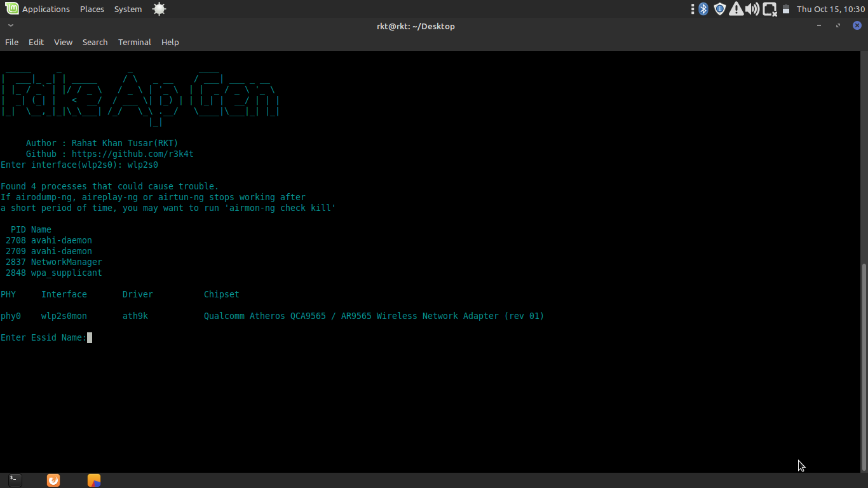Open the Applications menu
The width and height of the screenshot is (868, 488).
point(46,9)
